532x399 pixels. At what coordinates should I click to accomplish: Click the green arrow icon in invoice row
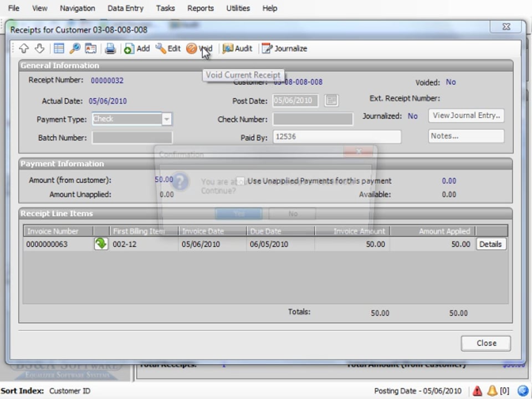(100, 244)
